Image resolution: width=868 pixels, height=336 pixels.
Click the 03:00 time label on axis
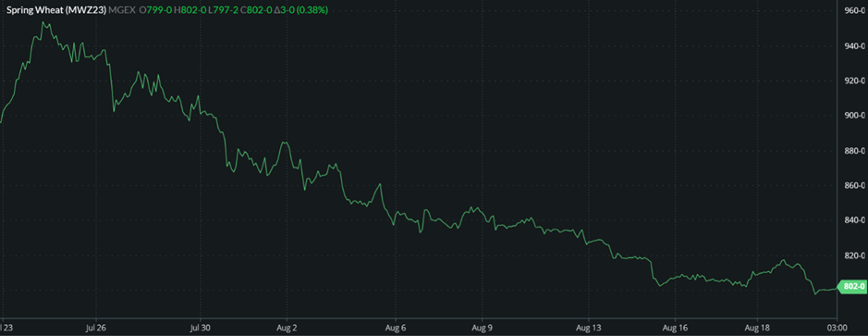click(837, 328)
